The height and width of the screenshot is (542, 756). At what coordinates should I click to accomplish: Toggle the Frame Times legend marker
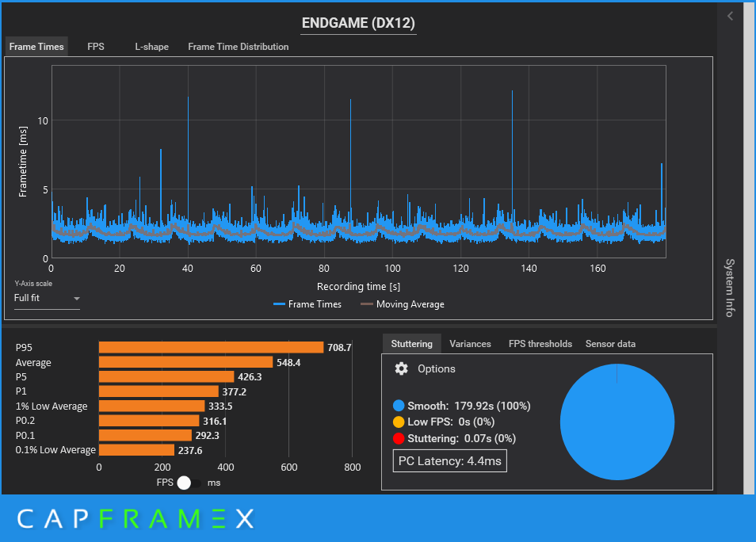[x=279, y=304]
